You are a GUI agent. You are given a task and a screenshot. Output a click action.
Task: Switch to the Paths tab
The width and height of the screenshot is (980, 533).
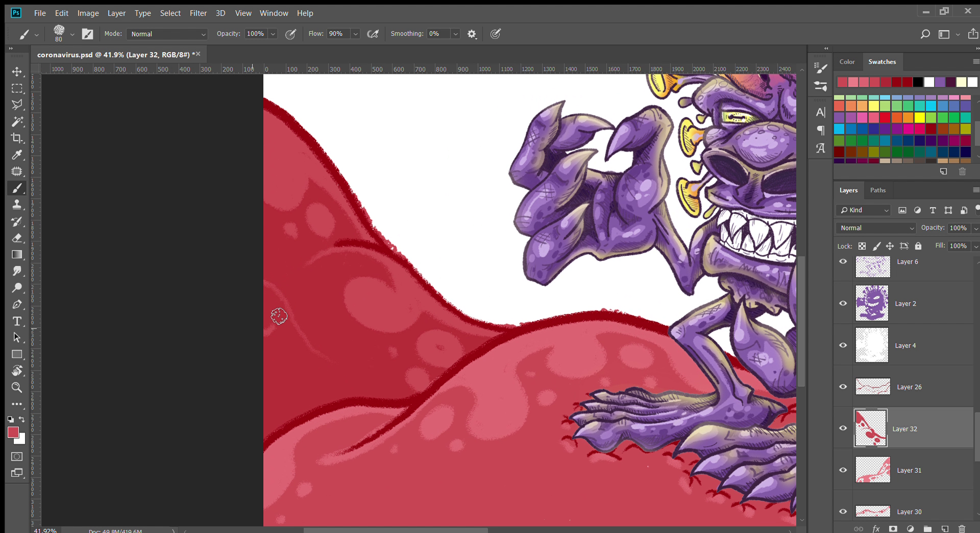coord(877,190)
